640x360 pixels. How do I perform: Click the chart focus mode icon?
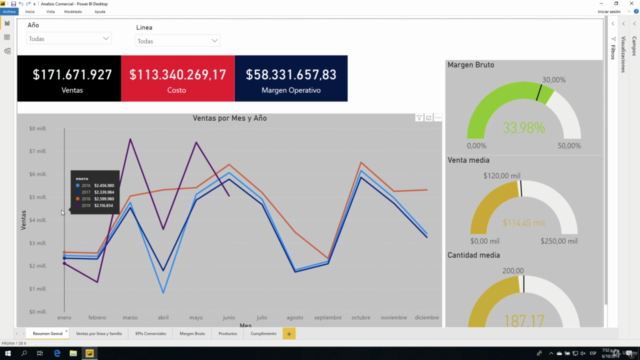click(x=429, y=118)
